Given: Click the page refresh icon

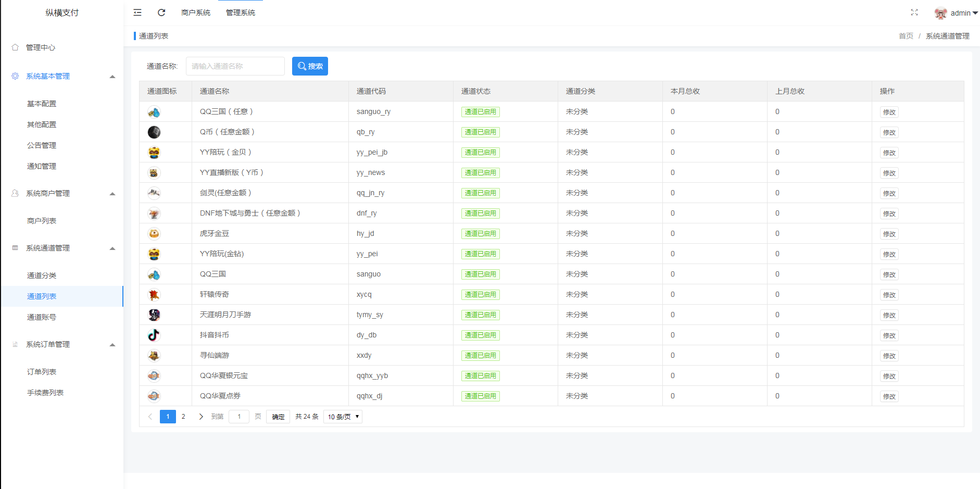Looking at the screenshot, I should click(x=161, y=12).
